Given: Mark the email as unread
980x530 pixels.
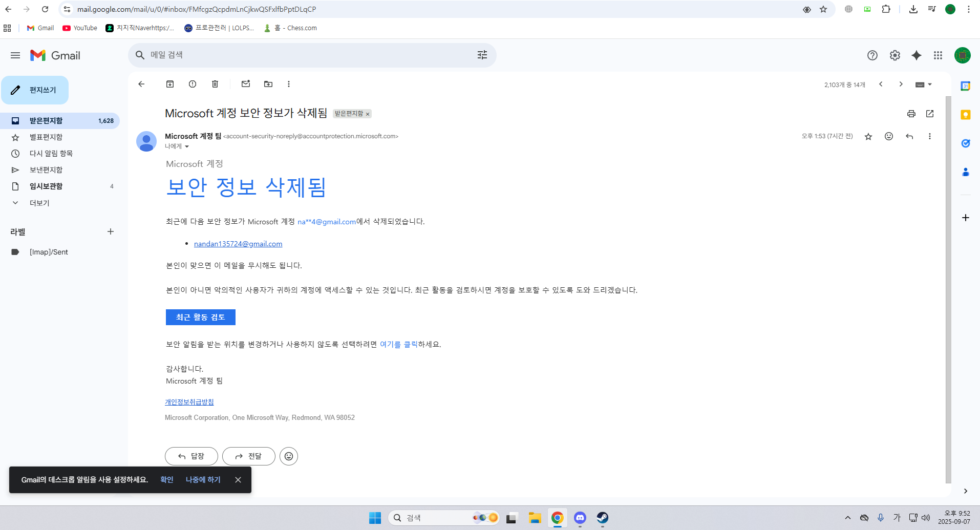Looking at the screenshot, I should pyautogui.click(x=246, y=84).
